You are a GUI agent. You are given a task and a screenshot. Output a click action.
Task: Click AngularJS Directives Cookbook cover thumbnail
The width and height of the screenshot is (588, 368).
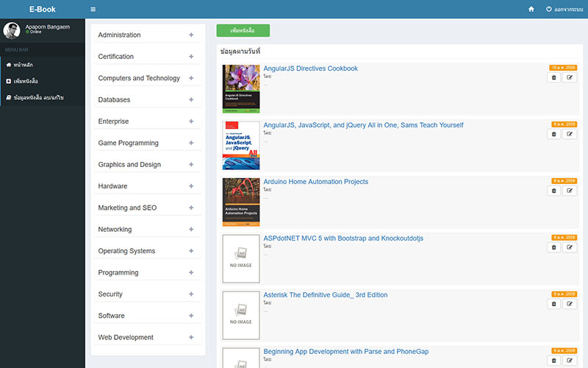pyautogui.click(x=241, y=89)
